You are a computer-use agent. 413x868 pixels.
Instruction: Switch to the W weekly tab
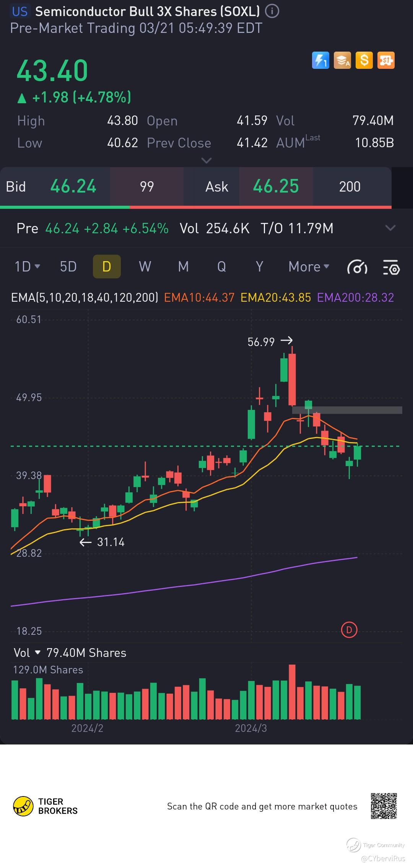145,267
